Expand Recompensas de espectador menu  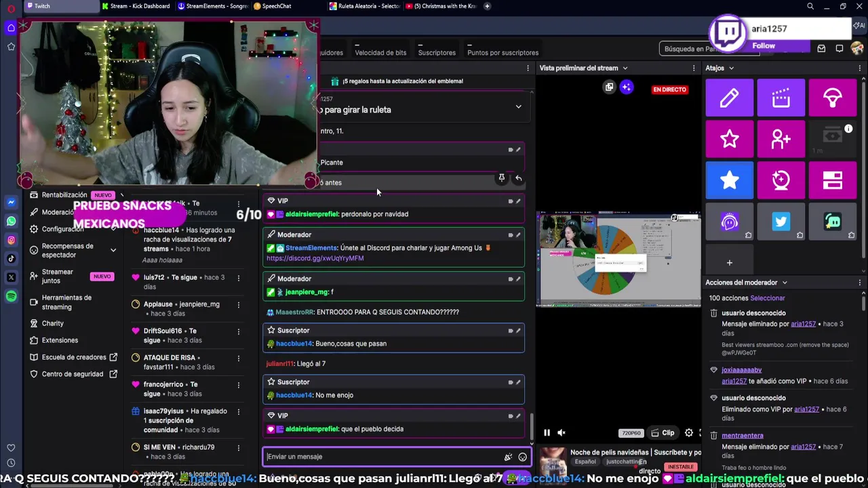pyautogui.click(x=113, y=250)
